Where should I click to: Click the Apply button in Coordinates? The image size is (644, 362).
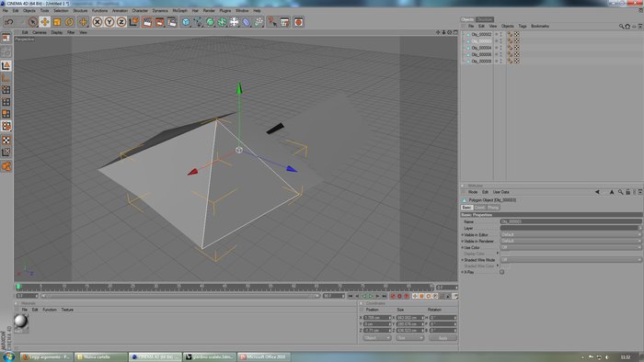443,338
